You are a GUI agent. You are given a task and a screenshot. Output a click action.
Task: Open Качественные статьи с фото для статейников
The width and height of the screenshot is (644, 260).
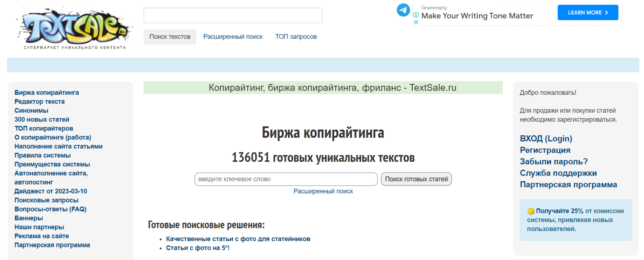point(238,239)
